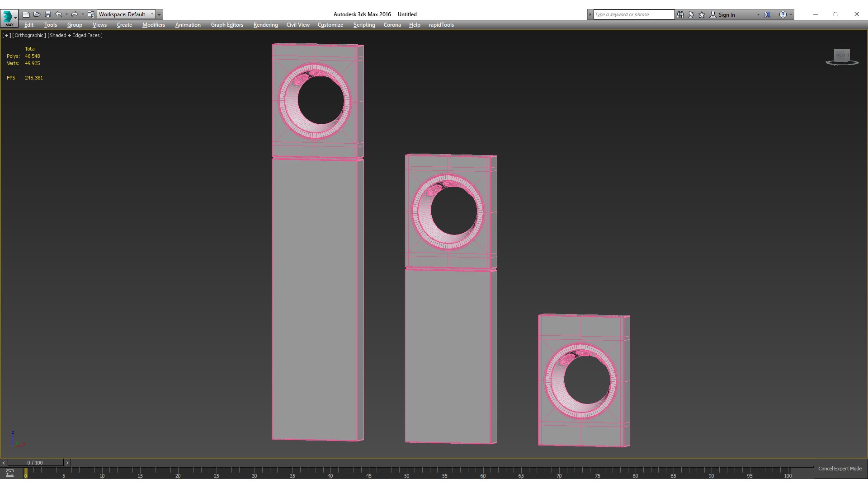Expand the undo history dropdown arrow
Viewport: 868px width, 488px height.
pos(66,14)
